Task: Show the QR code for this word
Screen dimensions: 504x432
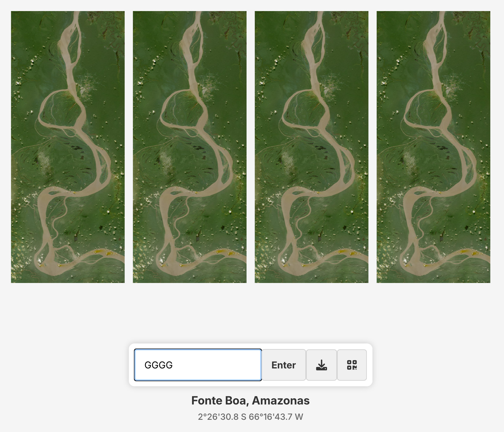Action: tap(352, 365)
